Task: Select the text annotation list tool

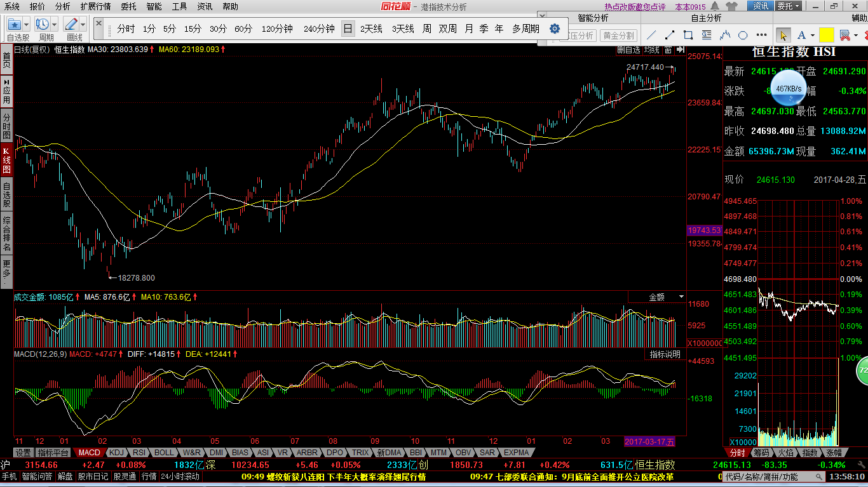Action: coord(707,35)
